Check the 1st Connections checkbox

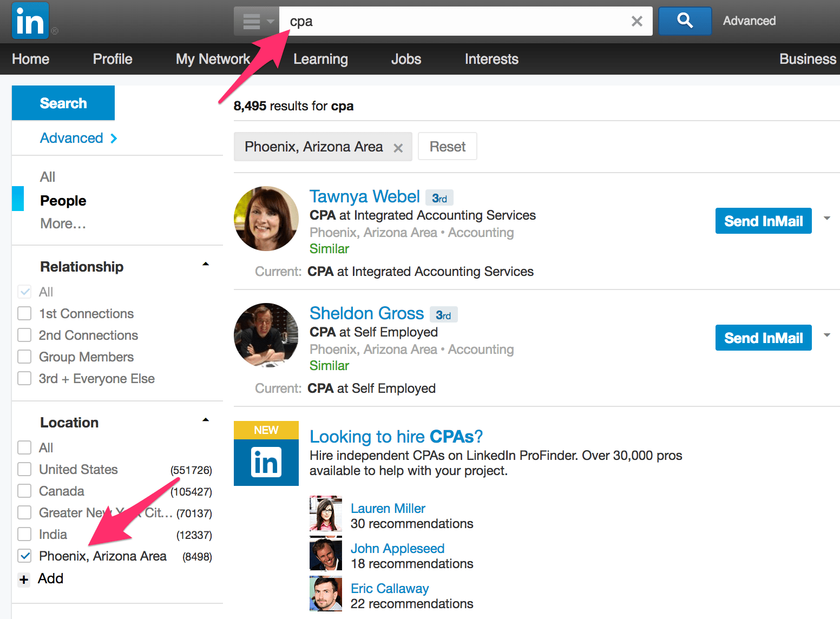(24, 313)
